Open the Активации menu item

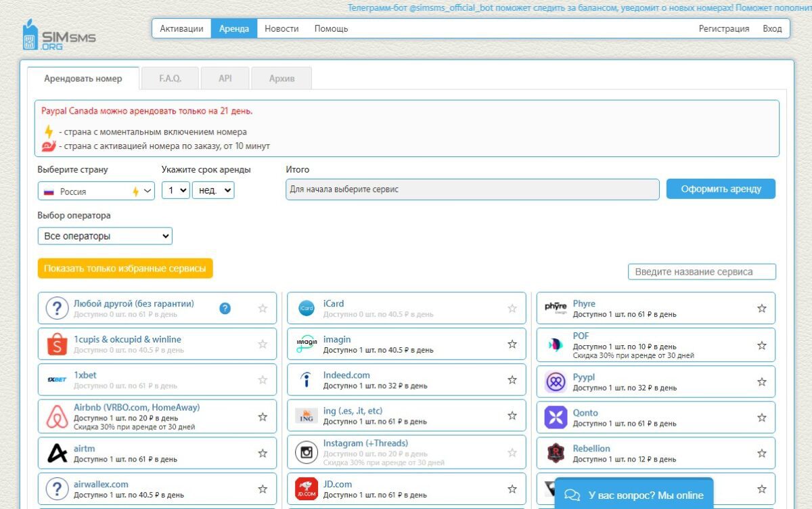[x=181, y=28]
